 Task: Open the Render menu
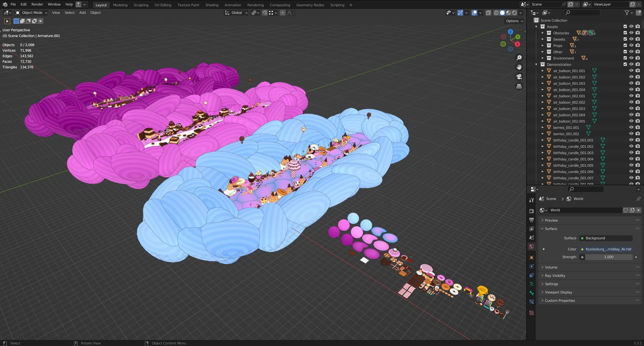point(37,4)
